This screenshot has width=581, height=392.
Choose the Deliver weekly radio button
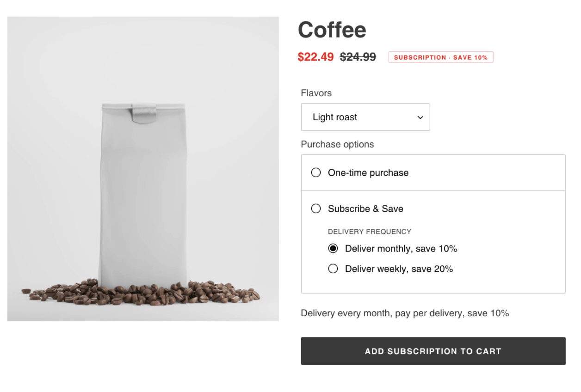coord(333,269)
